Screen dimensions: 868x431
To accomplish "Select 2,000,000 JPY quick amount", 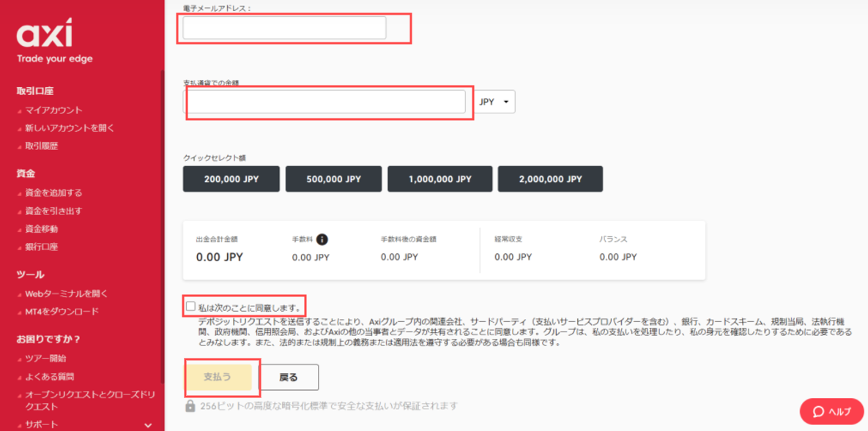I will (550, 179).
